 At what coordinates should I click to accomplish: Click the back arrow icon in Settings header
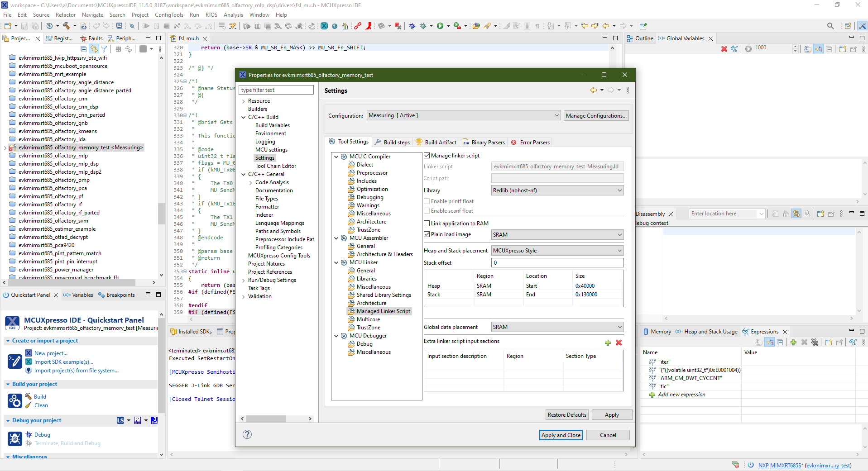coord(593,90)
